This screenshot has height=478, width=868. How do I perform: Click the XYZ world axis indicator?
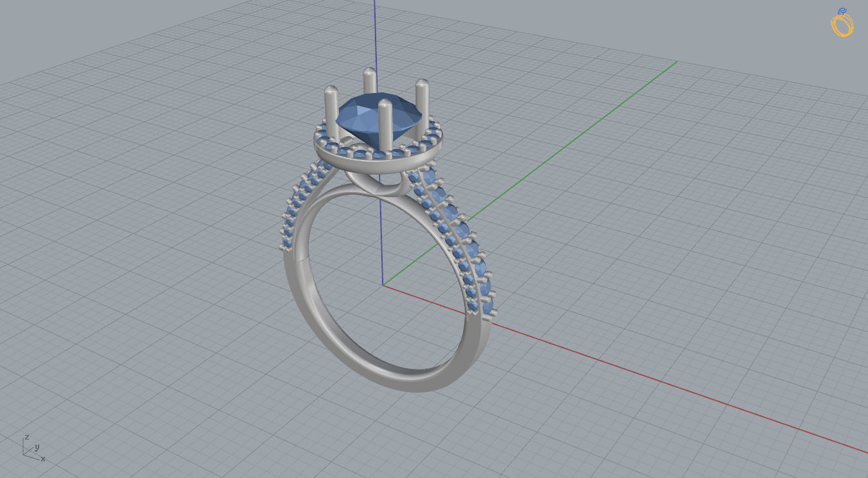34,447
